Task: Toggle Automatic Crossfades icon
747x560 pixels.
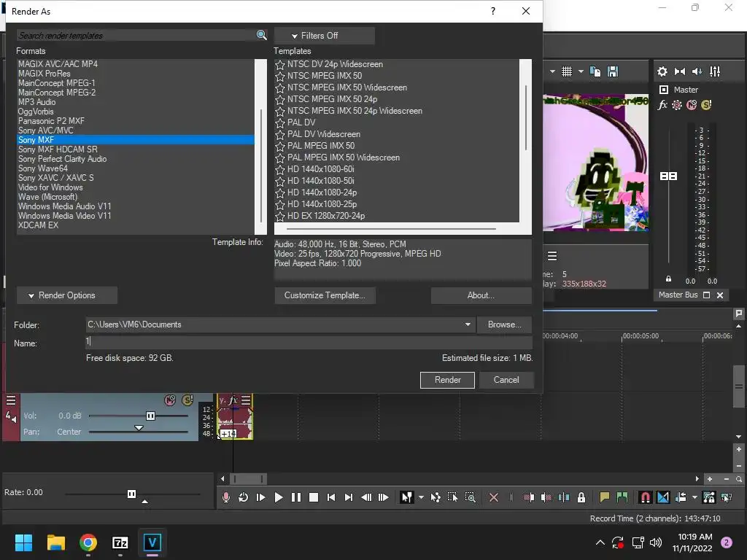Action: [x=663, y=497]
